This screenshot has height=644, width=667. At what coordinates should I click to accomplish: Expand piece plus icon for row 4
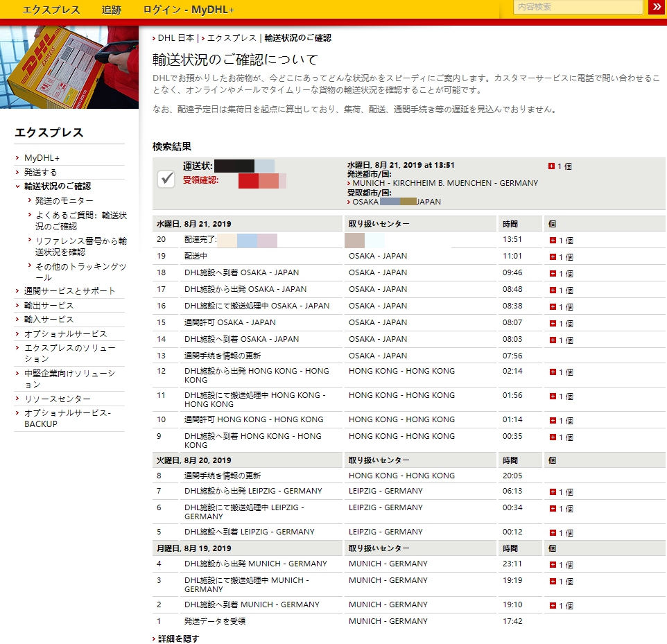(x=553, y=564)
